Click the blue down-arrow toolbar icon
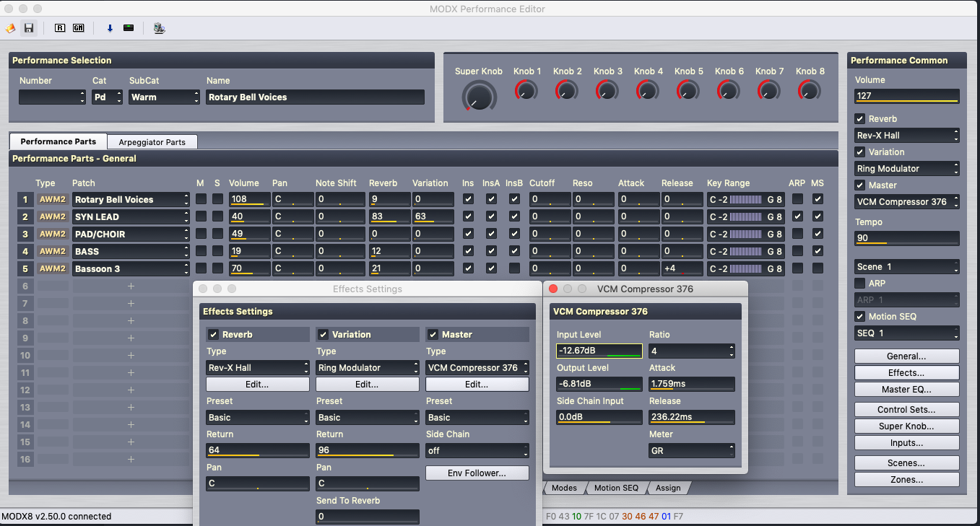Image resolution: width=980 pixels, height=526 pixels. (110, 28)
